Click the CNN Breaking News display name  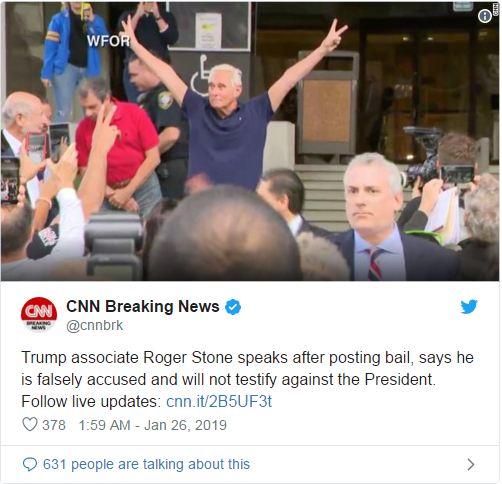click(143, 306)
